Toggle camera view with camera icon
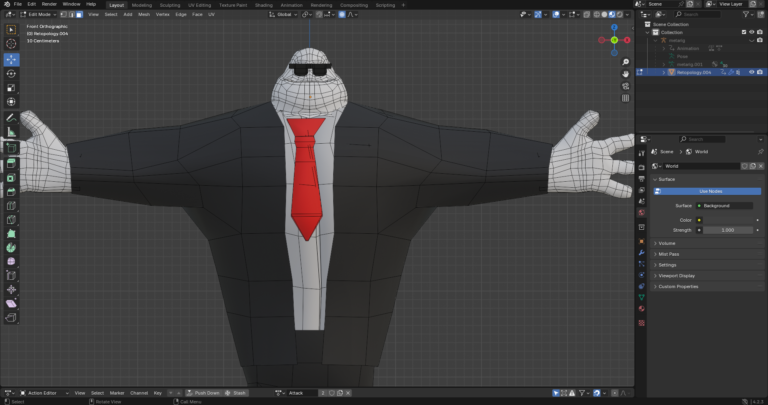This screenshot has width=768, height=405. 625,86
